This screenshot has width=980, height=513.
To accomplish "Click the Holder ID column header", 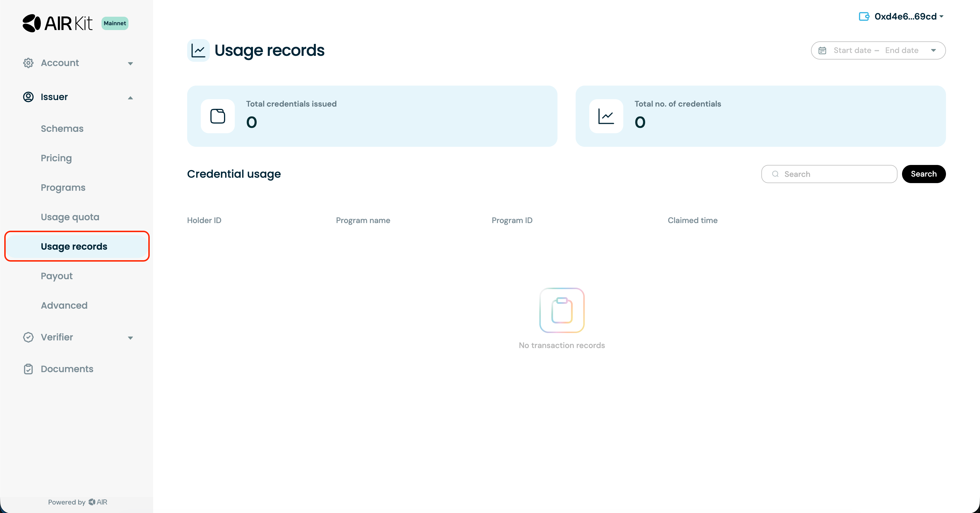I will (x=204, y=220).
